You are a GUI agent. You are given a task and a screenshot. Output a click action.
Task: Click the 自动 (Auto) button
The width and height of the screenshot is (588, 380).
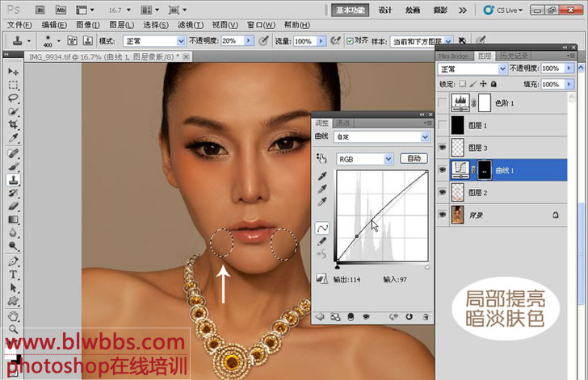(414, 158)
